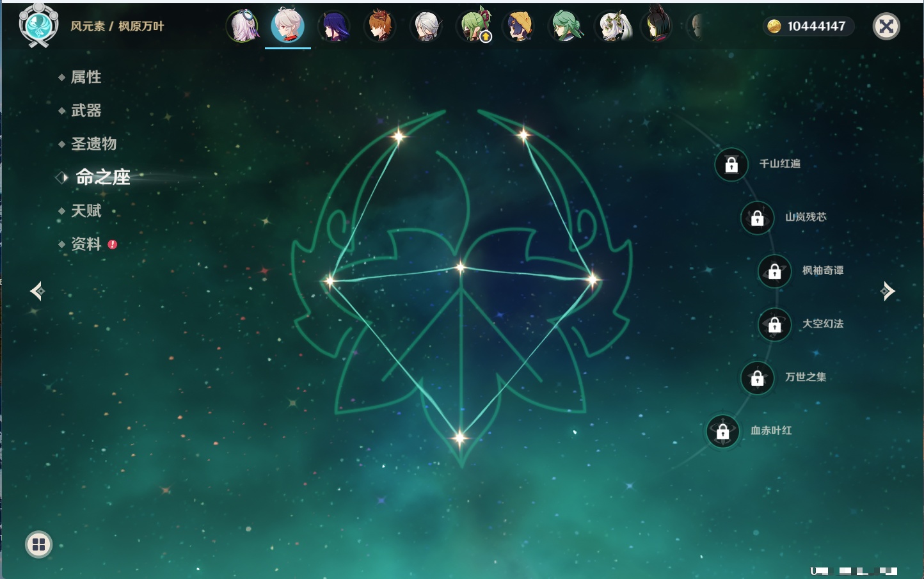Select the highlighted Kazuha avatar
This screenshot has width=924, height=579.
click(x=288, y=26)
